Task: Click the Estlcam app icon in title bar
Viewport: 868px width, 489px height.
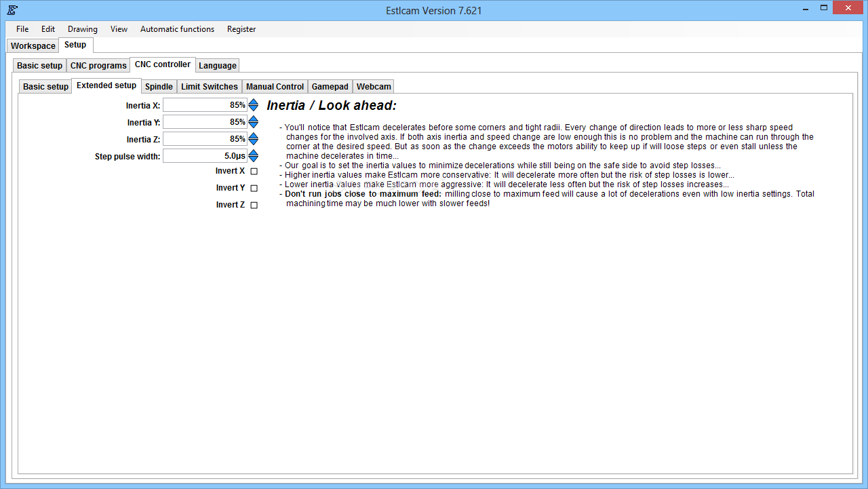Action: (x=12, y=10)
